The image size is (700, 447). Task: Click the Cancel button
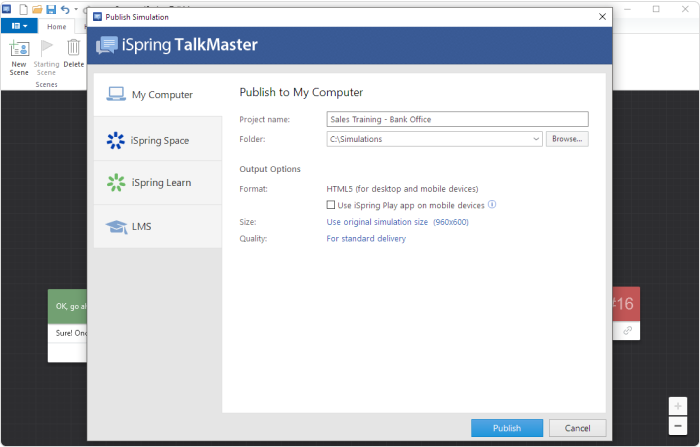pos(577,428)
